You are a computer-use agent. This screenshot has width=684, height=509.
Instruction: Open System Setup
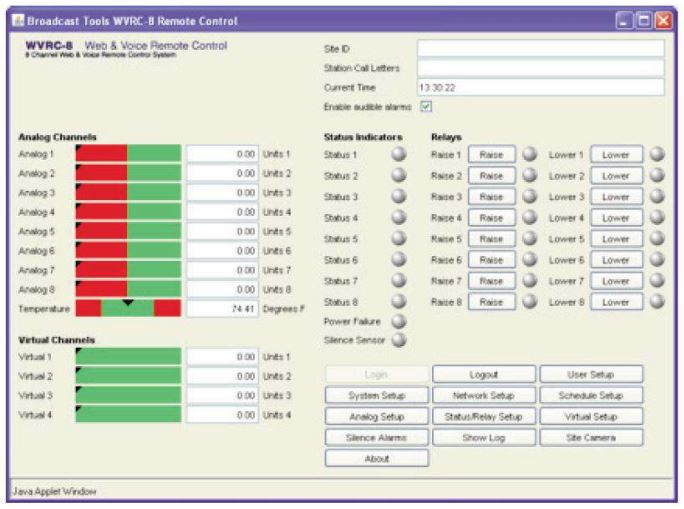(x=377, y=395)
